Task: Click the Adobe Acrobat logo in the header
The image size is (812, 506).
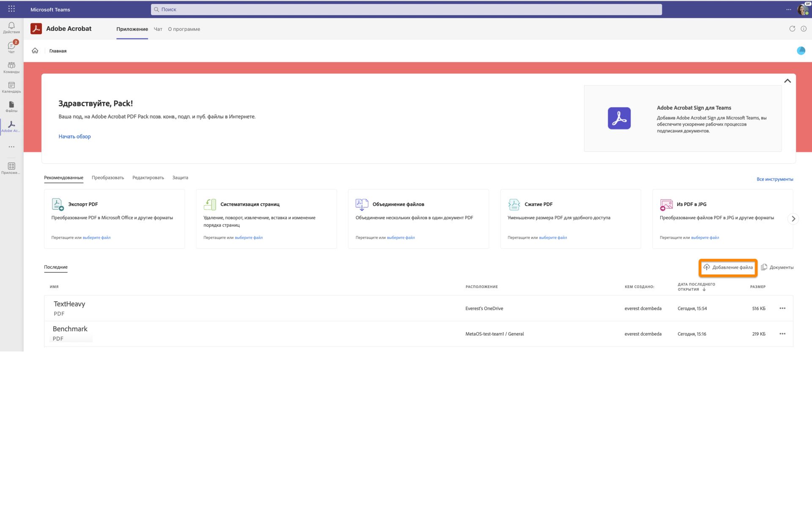Action: coord(36,29)
